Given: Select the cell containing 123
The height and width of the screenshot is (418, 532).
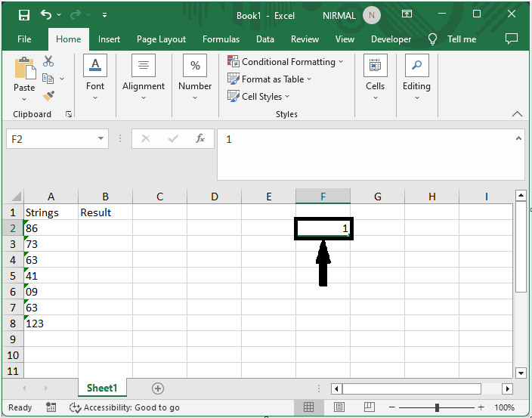Looking at the screenshot, I should pos(51,324).
